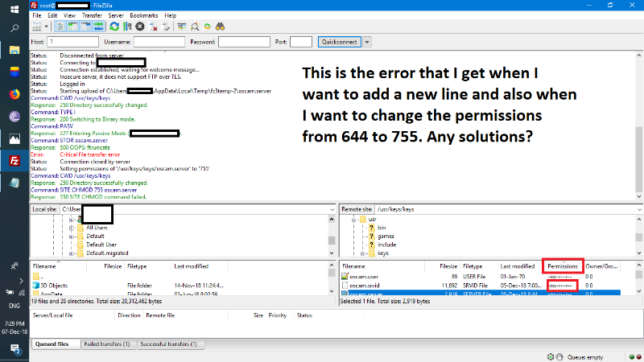This screenshot has height=362, width=644.
Task: Open Windows search from taskbar
Action: coord(14,28)
